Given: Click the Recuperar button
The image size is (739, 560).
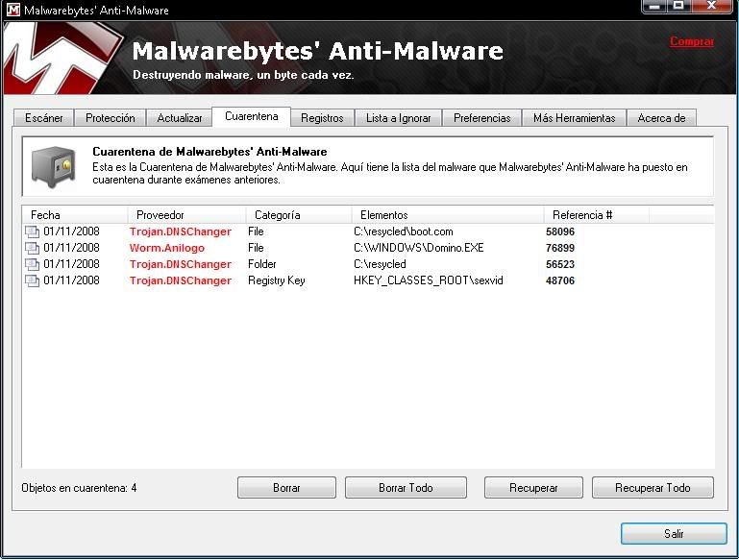Looking at the screenshot, I should (x=533, y=487).
